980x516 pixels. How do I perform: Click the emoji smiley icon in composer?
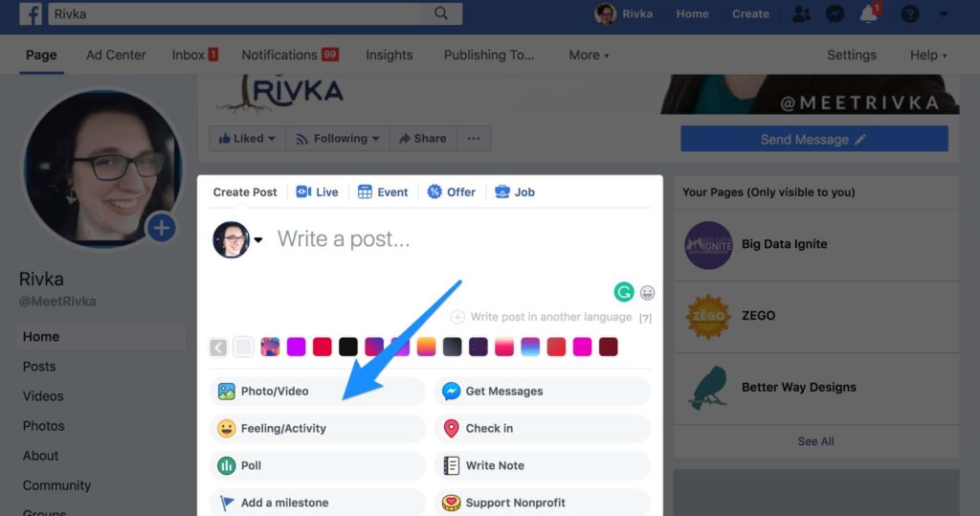coord(648,293)
